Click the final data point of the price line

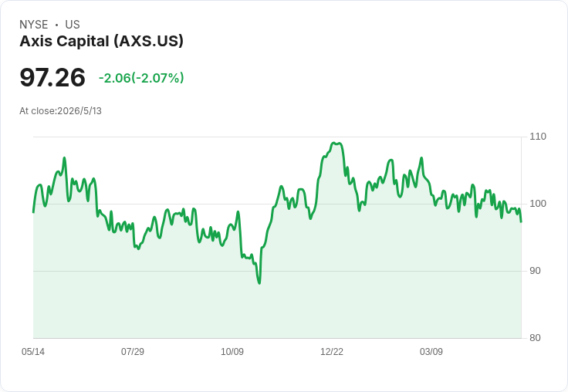[521, 221]
